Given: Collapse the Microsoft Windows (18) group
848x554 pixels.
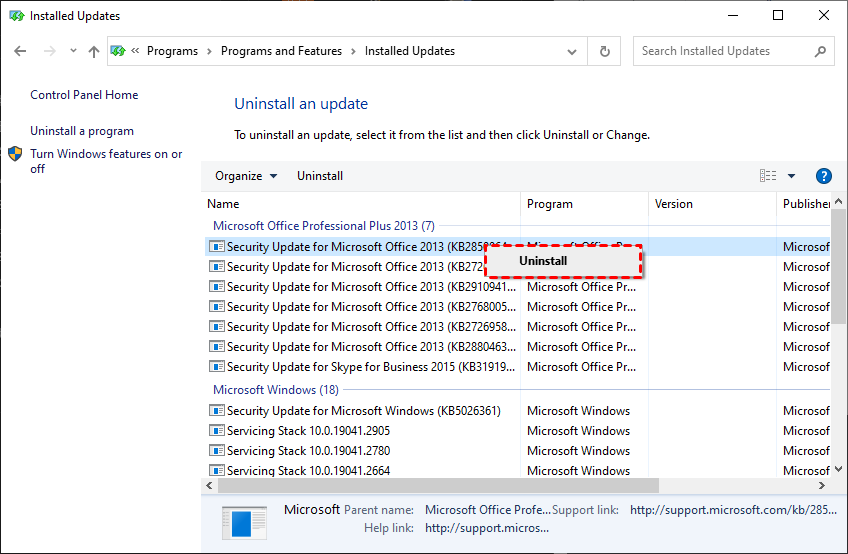Looking at the screenshot, I should click(x=275, y=390).
